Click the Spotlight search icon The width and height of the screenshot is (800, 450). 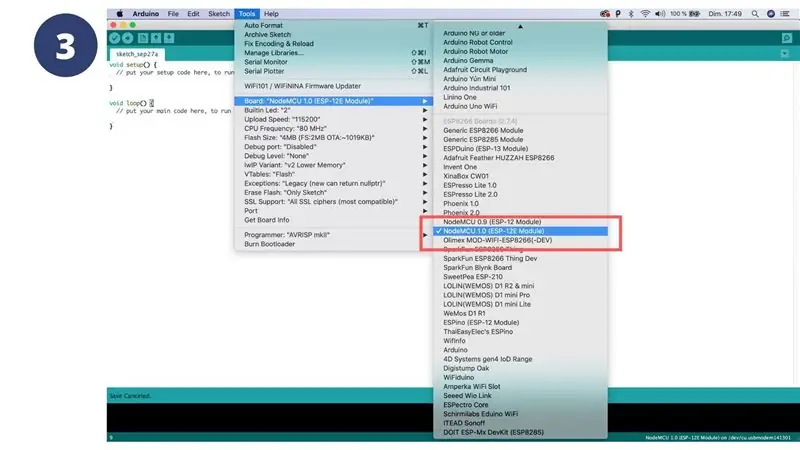[x=755, y=14]
